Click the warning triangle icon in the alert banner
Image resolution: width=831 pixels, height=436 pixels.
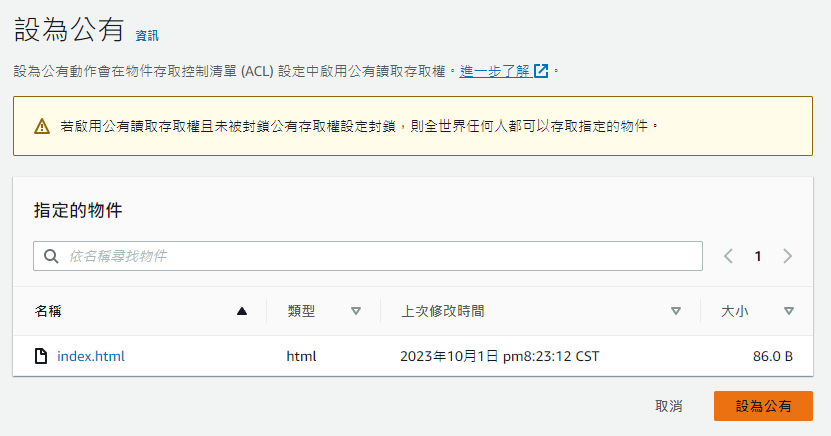pos(42,127)
